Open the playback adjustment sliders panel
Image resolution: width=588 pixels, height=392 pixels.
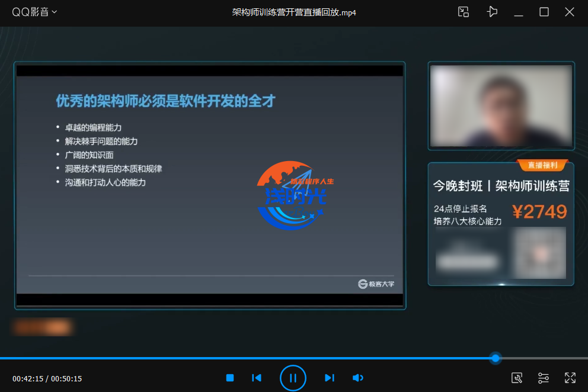point(543,378)
